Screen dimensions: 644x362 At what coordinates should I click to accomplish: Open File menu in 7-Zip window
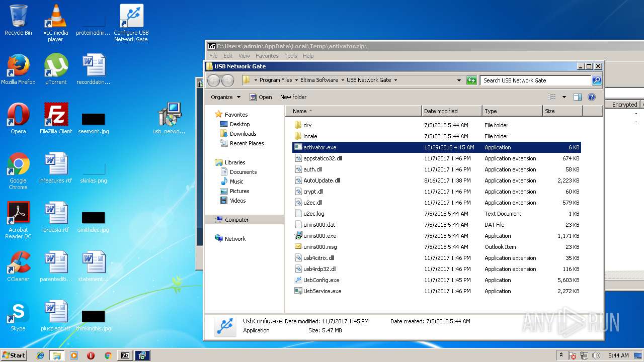pos(213,56)
